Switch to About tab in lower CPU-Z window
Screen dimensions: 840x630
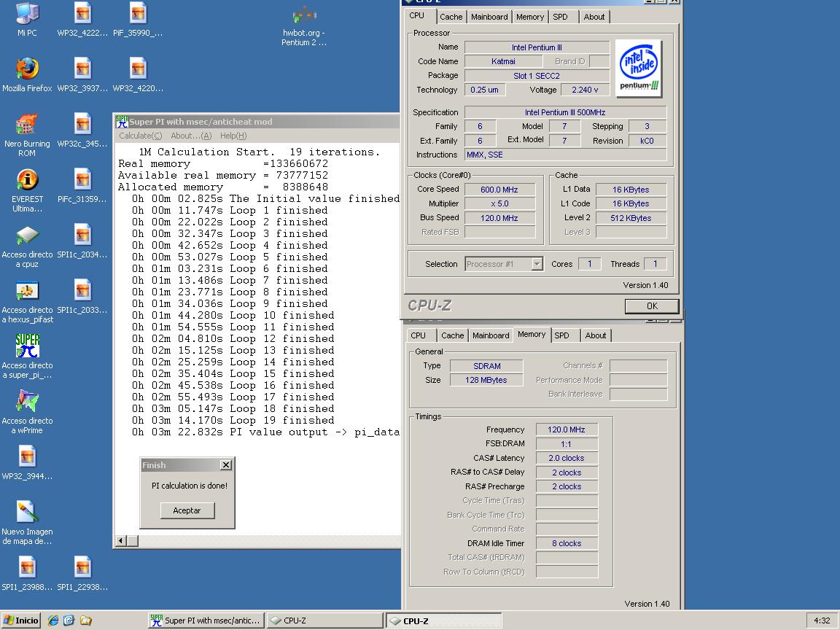[596, 335]
